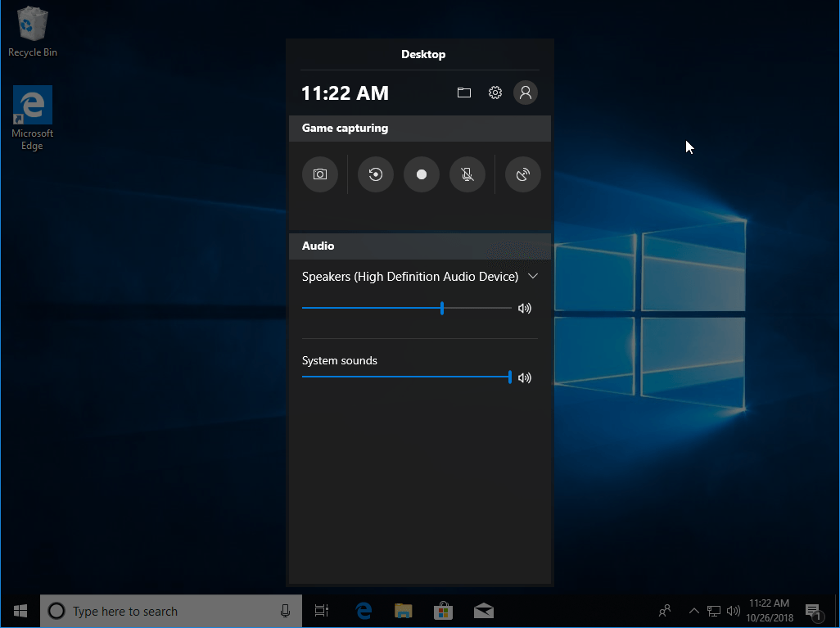Launch Microsoft Edge from the taskbar
This screenshot has width=840, height=628.
click(x=364, y=611)
